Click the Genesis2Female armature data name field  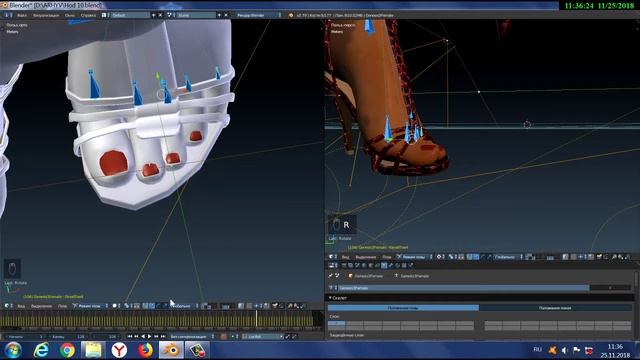pyautogui.click(x=464, y=288)
